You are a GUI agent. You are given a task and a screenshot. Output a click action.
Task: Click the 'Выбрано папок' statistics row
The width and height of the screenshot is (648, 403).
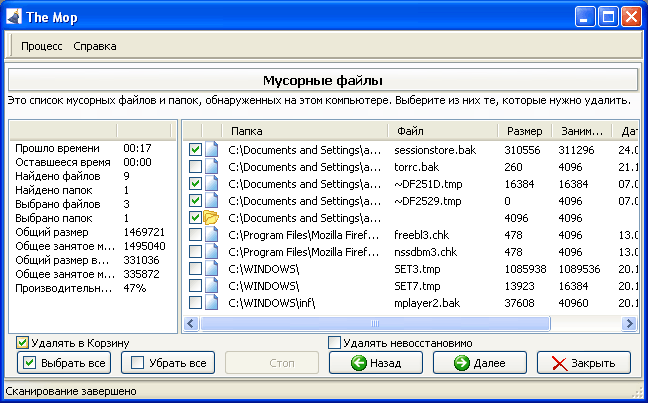[93, 218]
